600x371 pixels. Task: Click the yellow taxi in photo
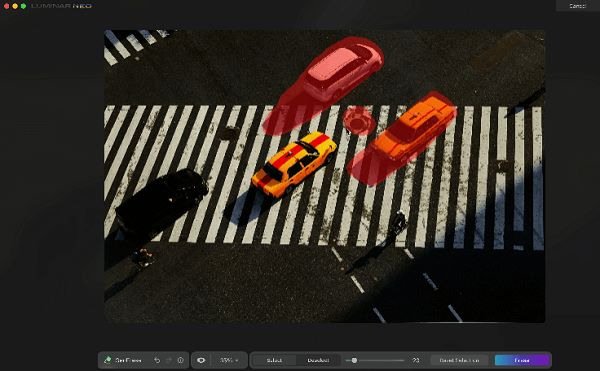(x=294, y=164)
